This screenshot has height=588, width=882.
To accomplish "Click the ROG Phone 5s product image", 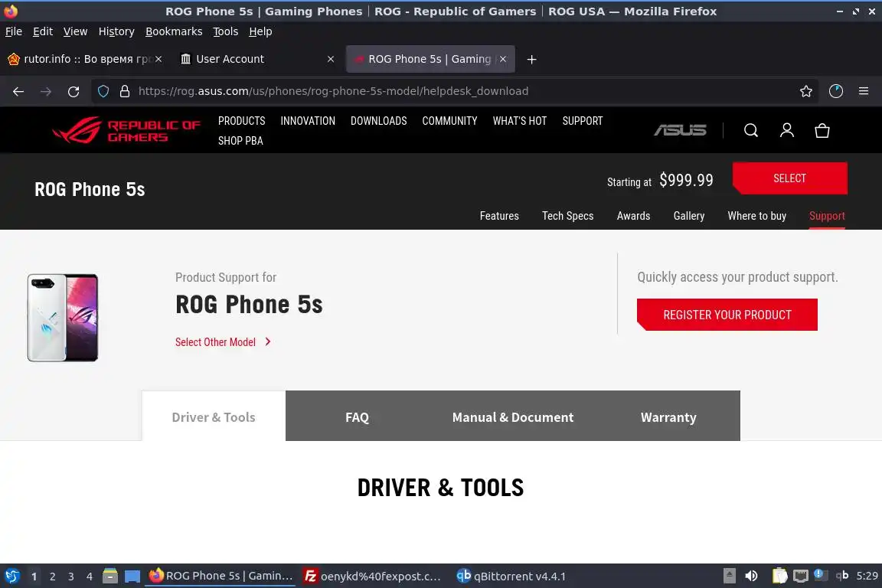I will pos(63,317).
